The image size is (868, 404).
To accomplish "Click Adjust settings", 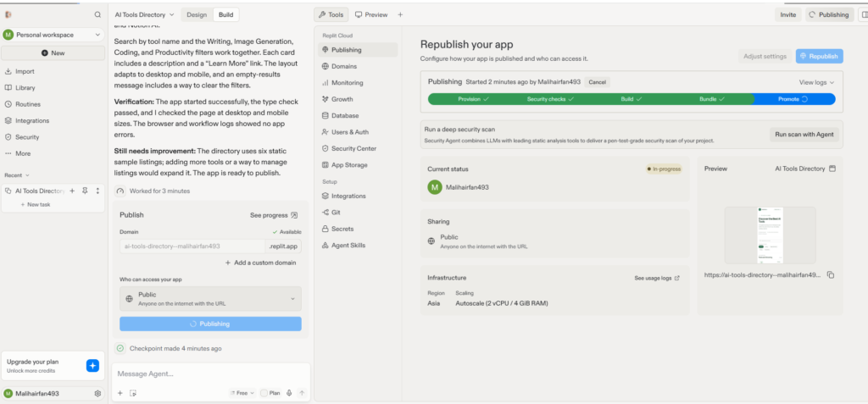I will coord(765,57).
